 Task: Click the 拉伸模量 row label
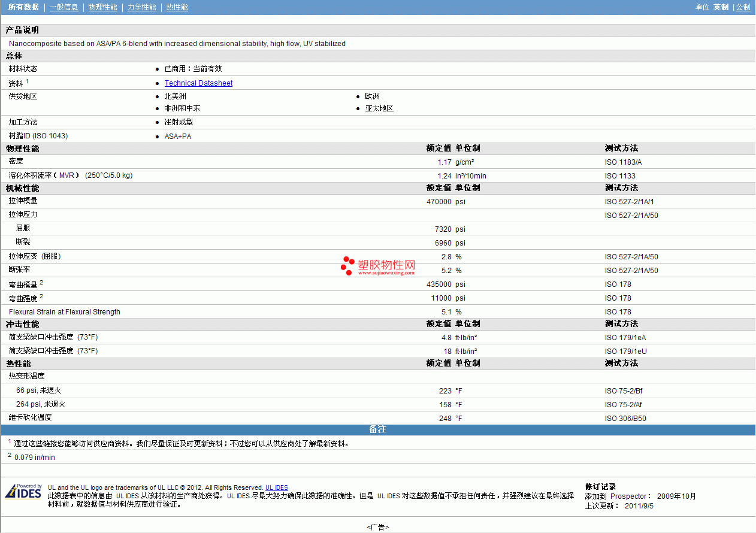pyautogui.click(x=23, y=201)
